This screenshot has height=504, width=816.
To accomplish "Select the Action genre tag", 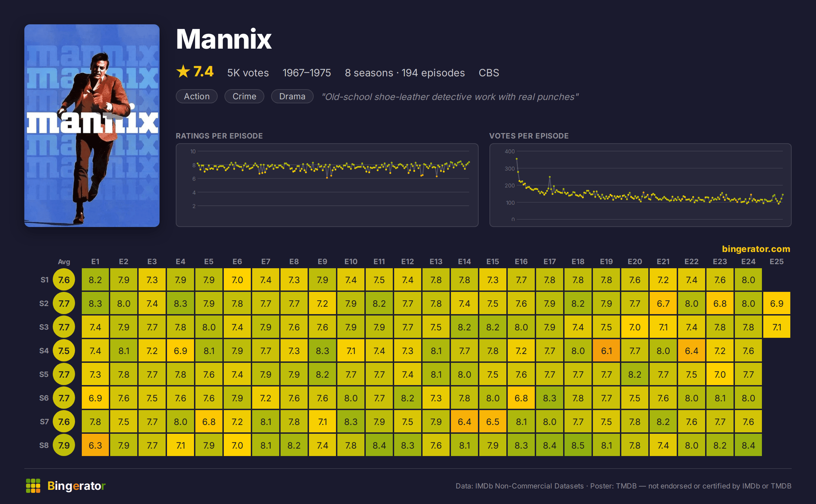I will pos(197,96).
